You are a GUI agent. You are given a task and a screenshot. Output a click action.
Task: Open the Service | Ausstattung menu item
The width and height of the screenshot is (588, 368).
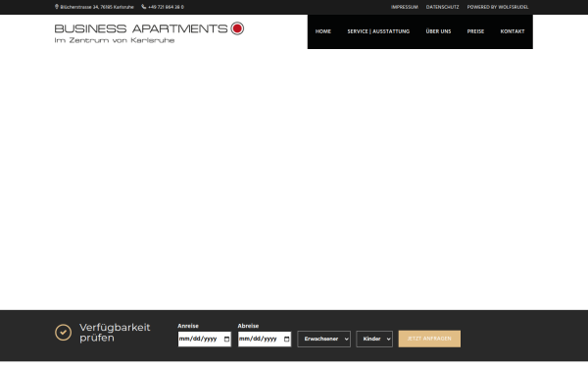coord(378,31)
